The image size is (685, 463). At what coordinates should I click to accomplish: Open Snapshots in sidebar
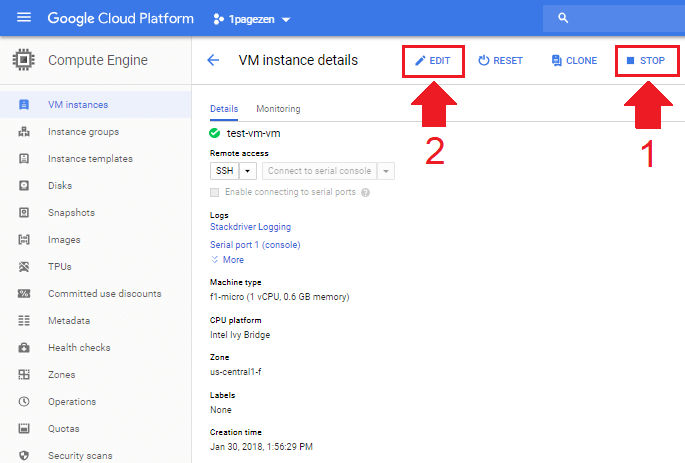(95, 213)
